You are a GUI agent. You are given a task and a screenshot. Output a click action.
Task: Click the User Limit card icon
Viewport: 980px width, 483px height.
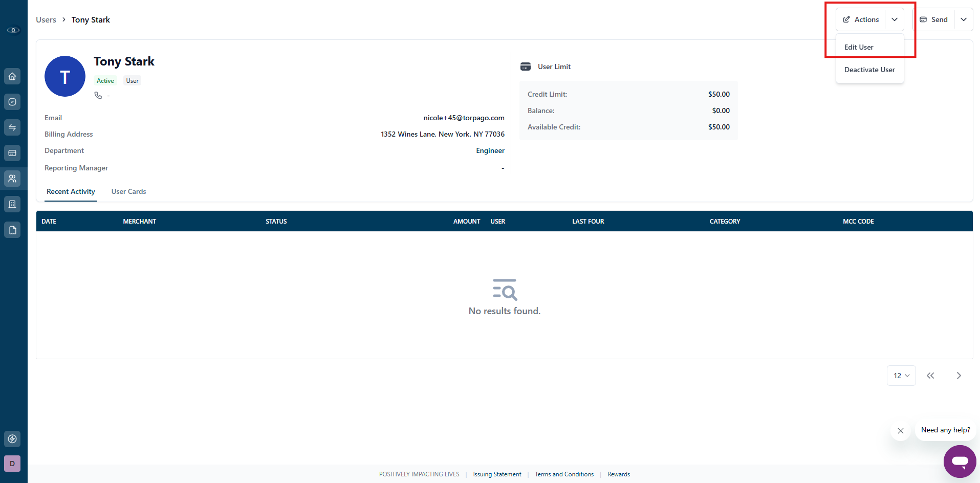(x=526, y=67)
